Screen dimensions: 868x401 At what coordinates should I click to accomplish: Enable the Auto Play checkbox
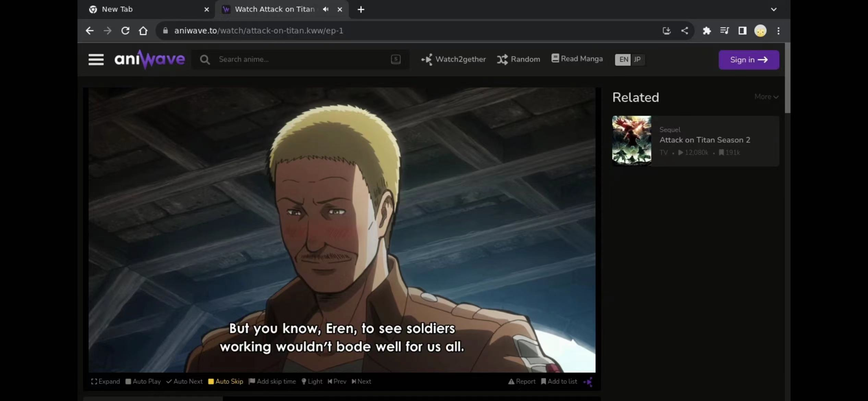143,381
